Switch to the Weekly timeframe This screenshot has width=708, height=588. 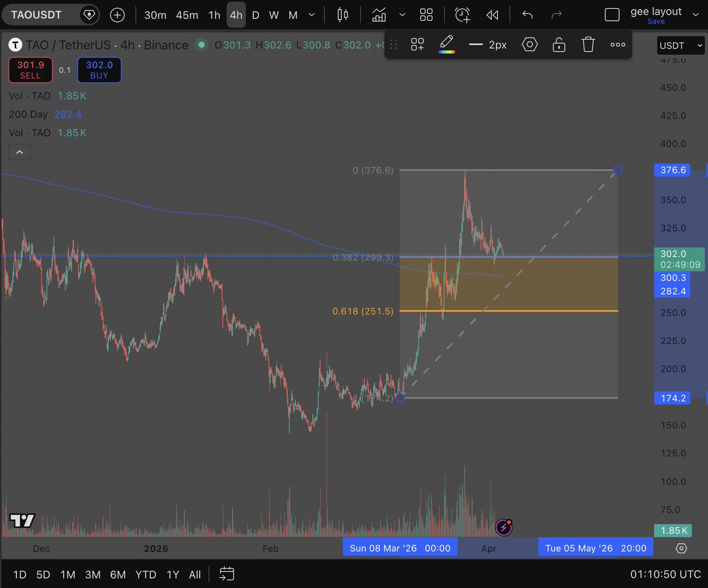pyautogui.click(x=274, y=15)
